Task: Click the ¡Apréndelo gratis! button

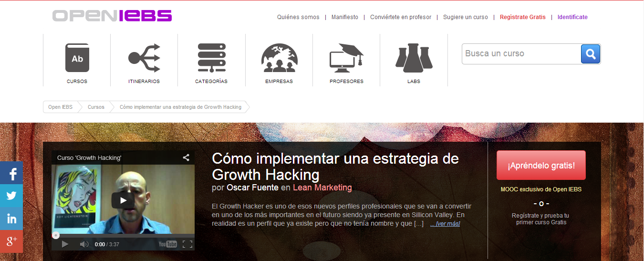Action: coord(541,166)
